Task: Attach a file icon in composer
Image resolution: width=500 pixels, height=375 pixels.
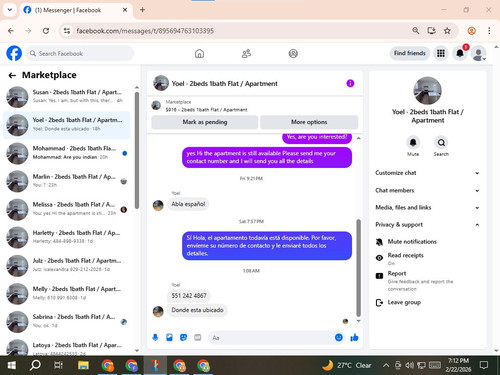Action: click(x=169, y=338)
